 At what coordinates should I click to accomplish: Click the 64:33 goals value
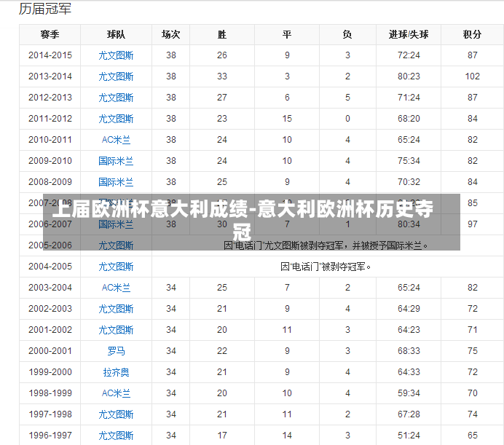pos(409,372)
